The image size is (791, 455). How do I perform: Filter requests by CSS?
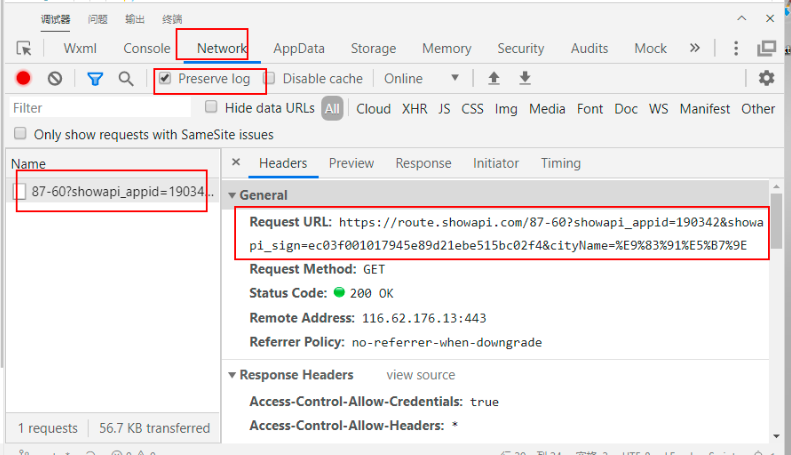pos(472,109)
